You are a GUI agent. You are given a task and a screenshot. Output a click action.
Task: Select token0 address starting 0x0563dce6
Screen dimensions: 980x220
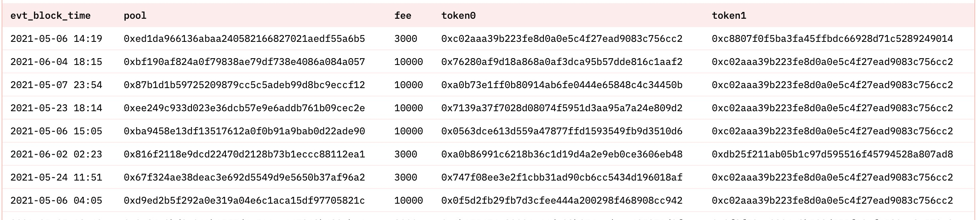[x=562, y=131]
